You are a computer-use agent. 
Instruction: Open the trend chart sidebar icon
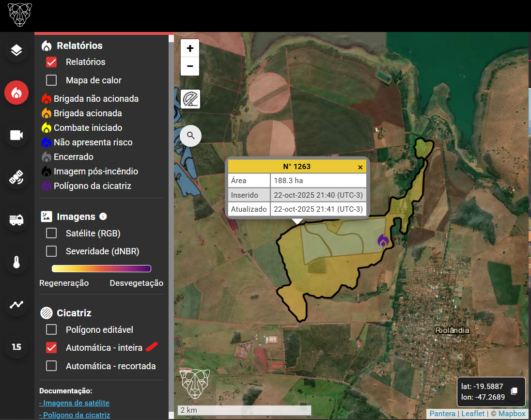pos(16,305)
